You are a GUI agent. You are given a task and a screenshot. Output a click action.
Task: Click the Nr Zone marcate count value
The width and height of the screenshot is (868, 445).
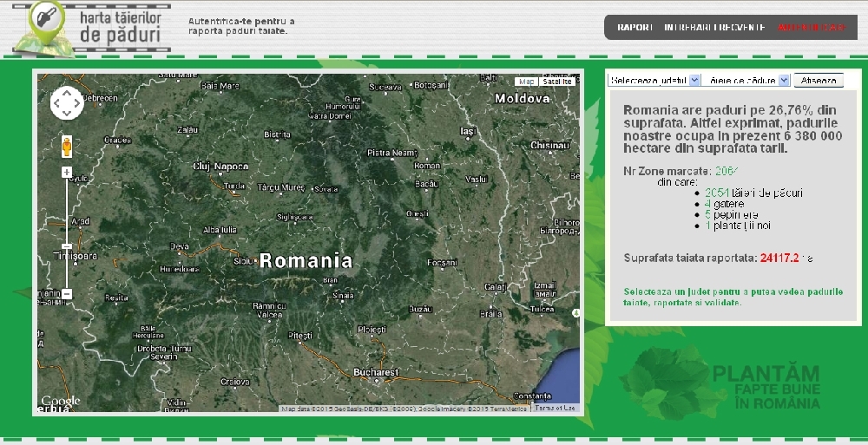727,171
